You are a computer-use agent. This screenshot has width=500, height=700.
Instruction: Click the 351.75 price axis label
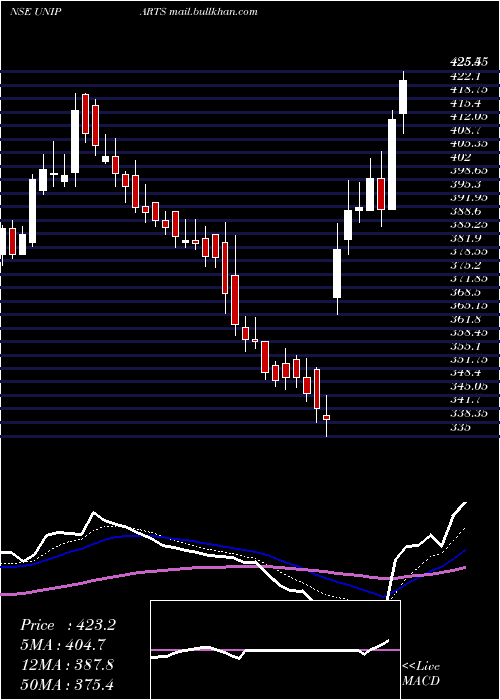tap(469, 359)
